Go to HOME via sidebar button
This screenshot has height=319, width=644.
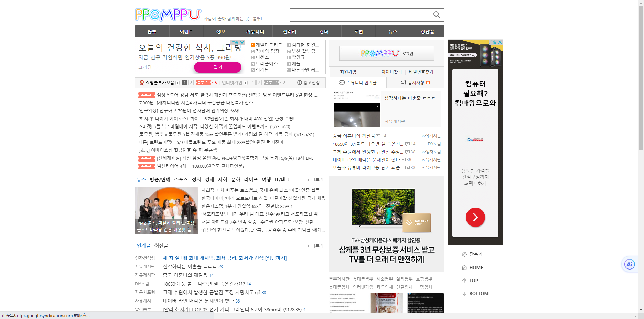pos(475,267)
